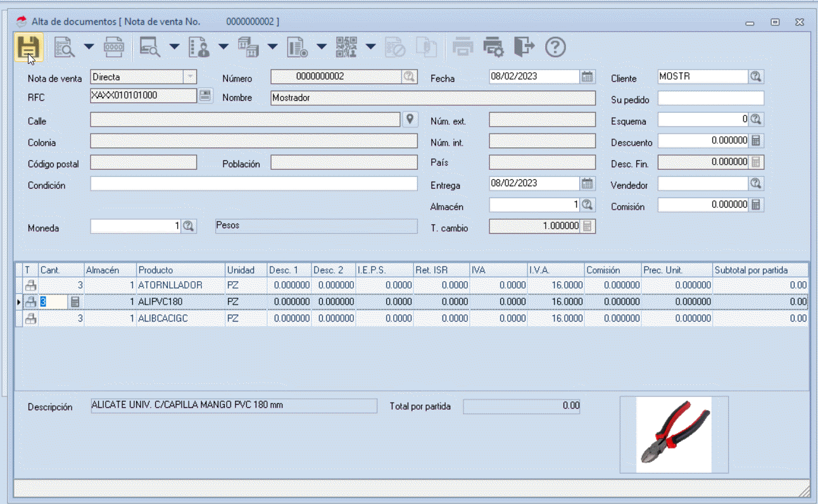Viewport: 818px width, 504px height.
Task: Open the customer information toolbar icon
Action: click(199, 47)
